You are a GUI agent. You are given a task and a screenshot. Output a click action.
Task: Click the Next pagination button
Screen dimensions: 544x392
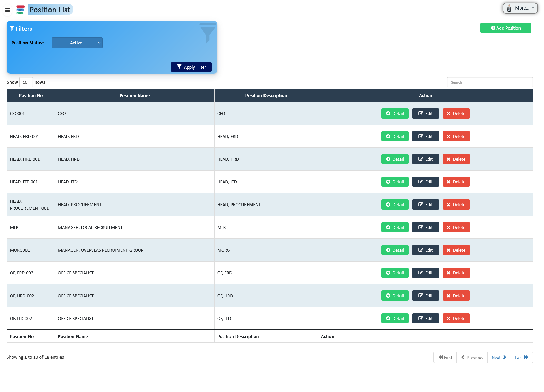(498, 357)
